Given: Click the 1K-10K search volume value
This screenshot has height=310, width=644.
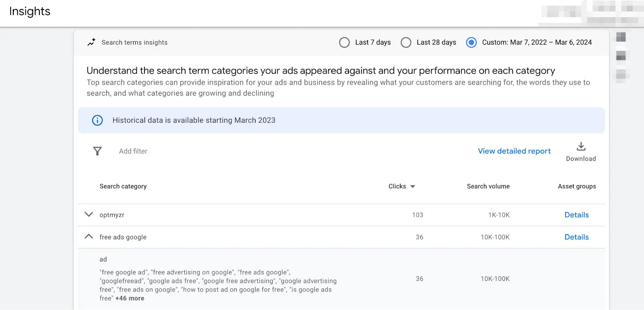Looking at the screenshot, I should (499, 215).
